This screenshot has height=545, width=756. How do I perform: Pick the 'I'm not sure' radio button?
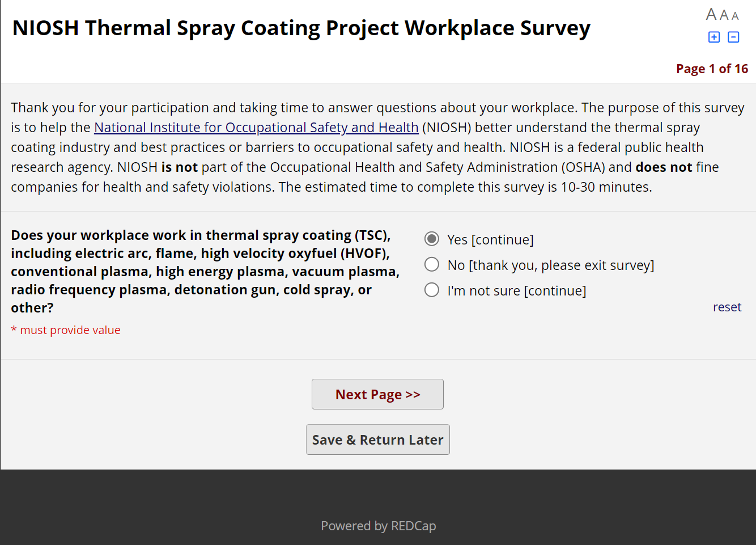[x=432, y=290]
